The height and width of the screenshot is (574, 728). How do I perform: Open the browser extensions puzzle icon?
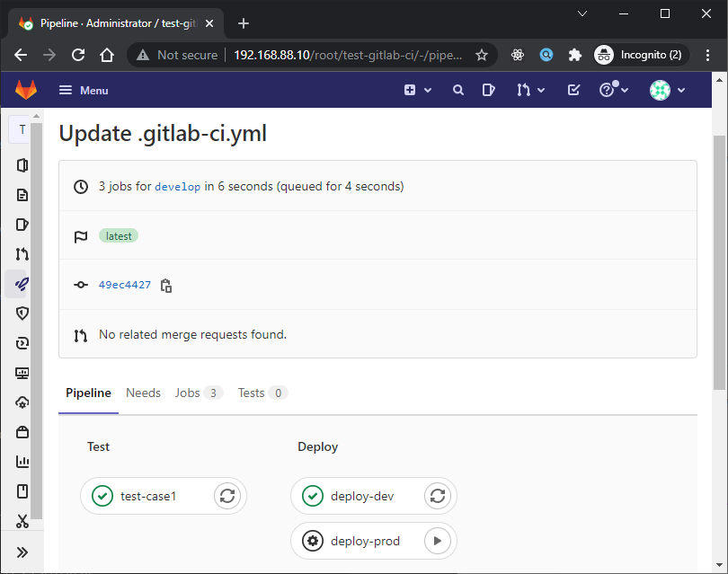pyautogui.click(x=575, y=55)
